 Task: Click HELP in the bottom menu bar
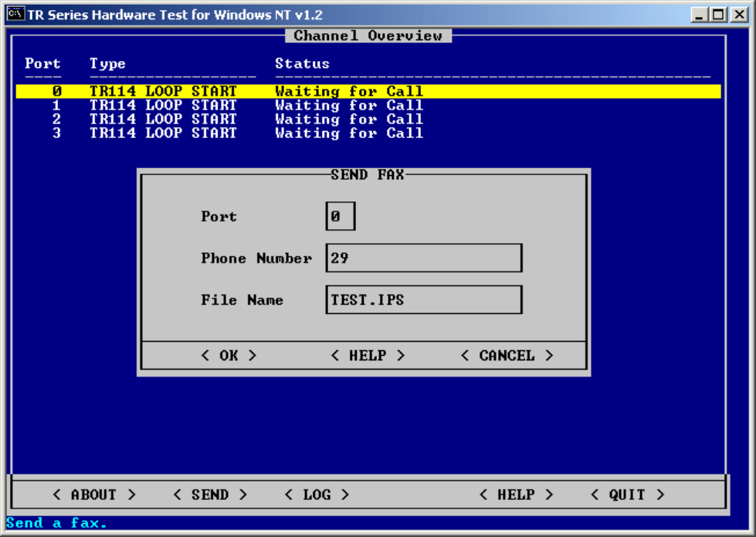click(x=516, y=495)
